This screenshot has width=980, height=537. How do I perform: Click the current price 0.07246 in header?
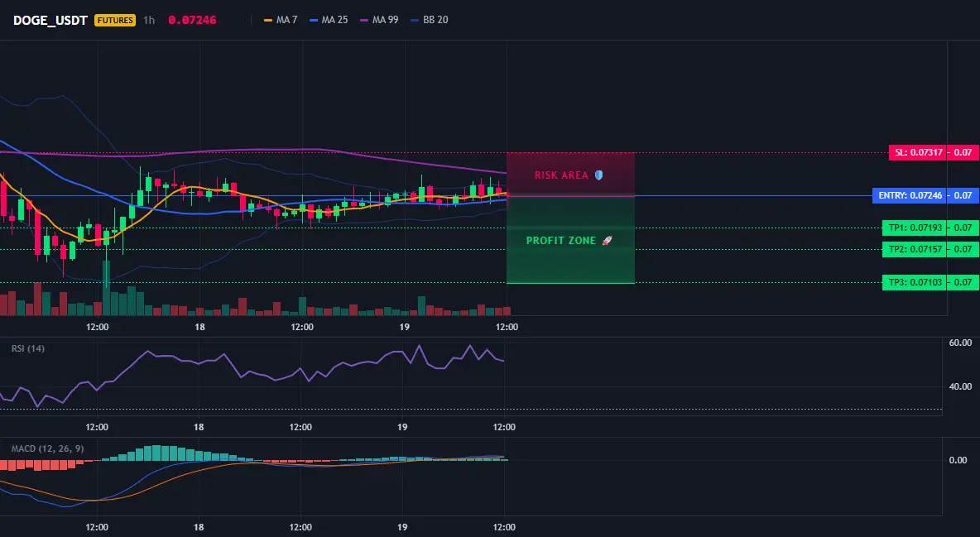pos(193,20)
